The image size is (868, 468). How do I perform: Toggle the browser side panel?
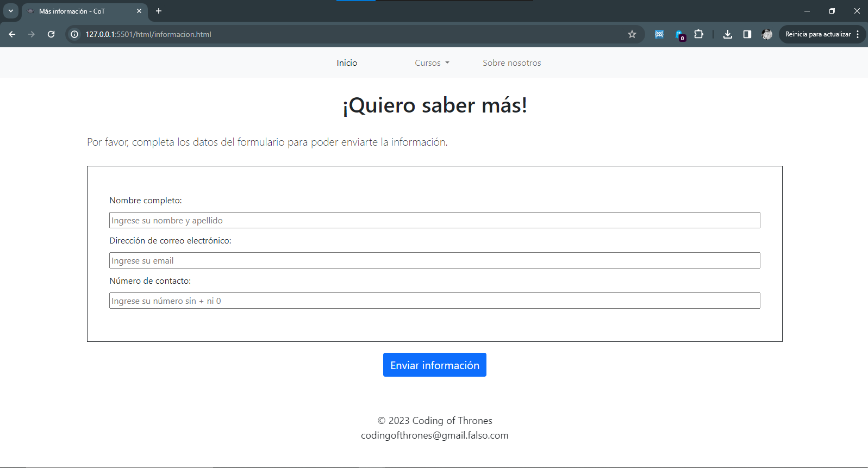click(747, 34)
